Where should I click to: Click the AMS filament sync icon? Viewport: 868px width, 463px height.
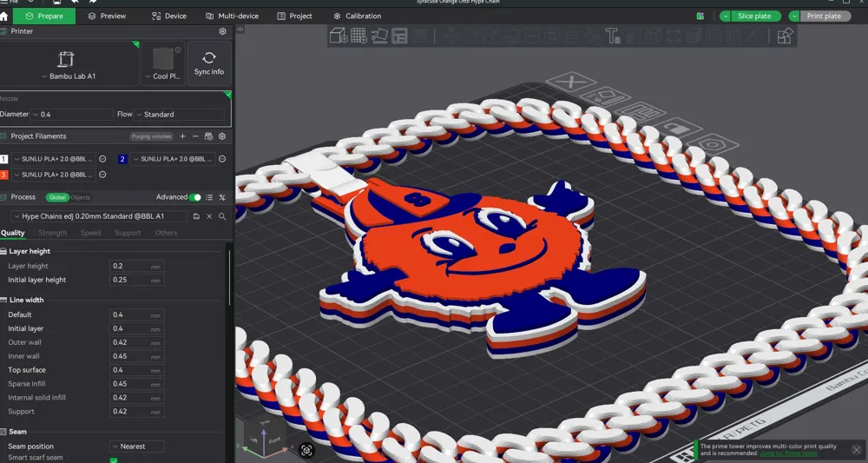coord(208,136)
